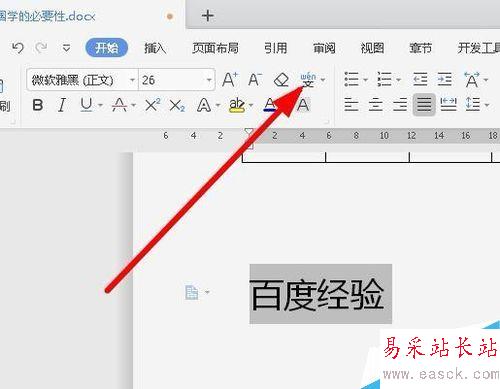This screenshot has height=389, width=500.
Task: Increase font size with A+ icon
Action: point(230,80)
